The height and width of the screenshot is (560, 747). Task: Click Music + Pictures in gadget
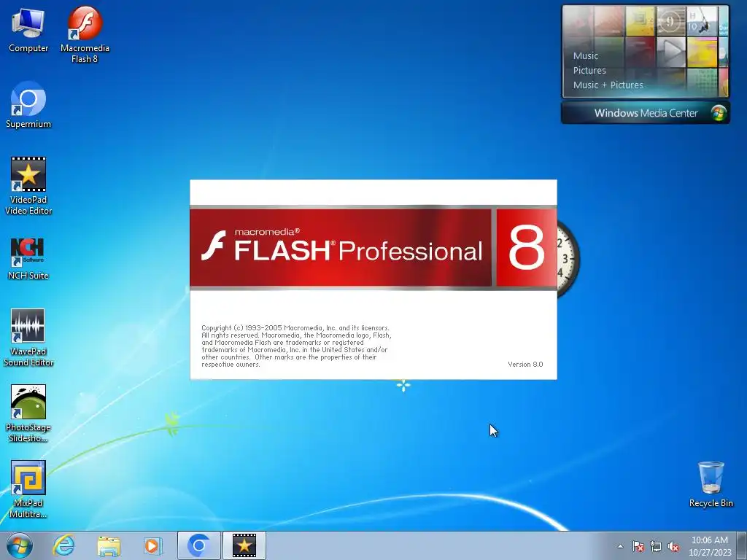(x=608, y=85)
